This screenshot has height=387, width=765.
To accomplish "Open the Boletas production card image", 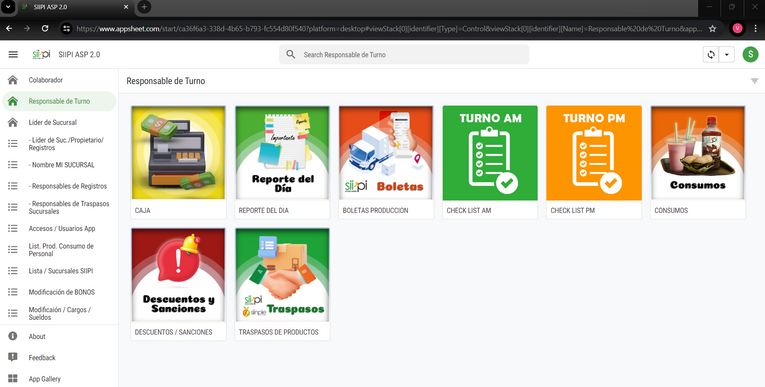I will point(386,153).
